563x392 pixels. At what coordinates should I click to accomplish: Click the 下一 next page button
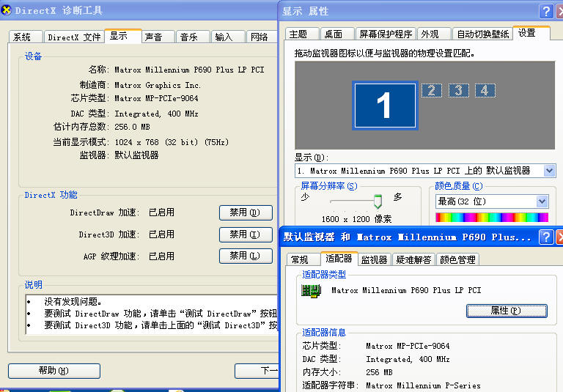click(257, 371)
